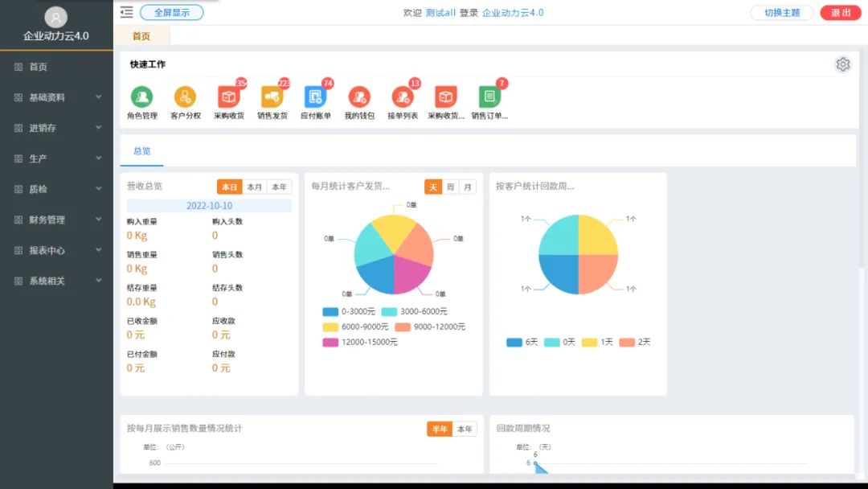Click the settings gear in 快速工作

tap(842, 64)
